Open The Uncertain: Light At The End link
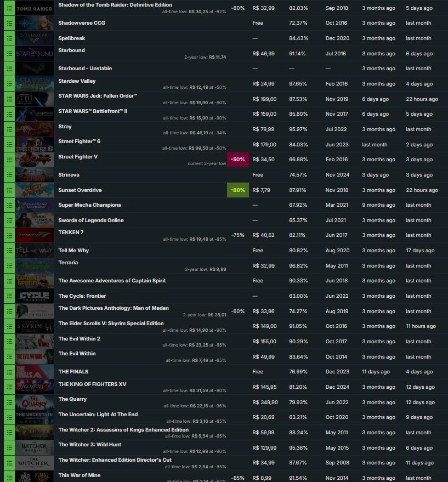 tap(98, 415)
